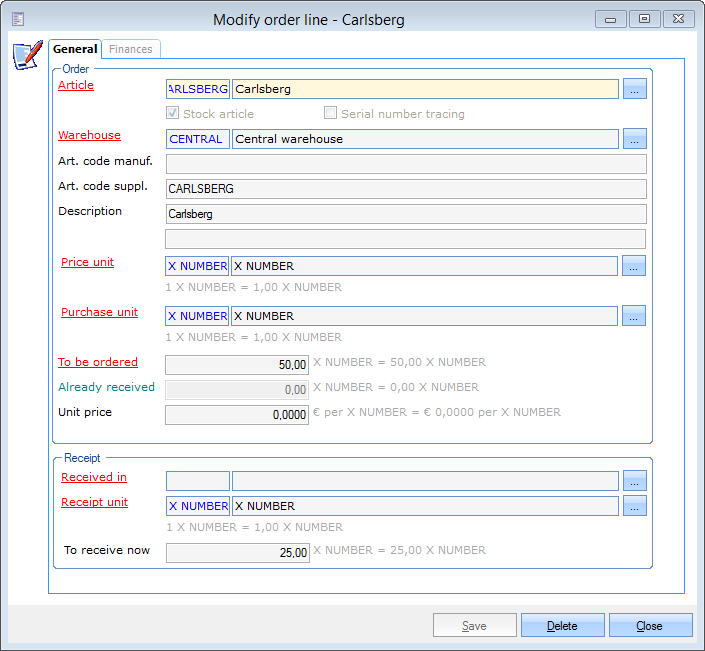The height and width of the screenshot is (651, 705).
Task: Click the Save button
Action: (x=474, y=626)
